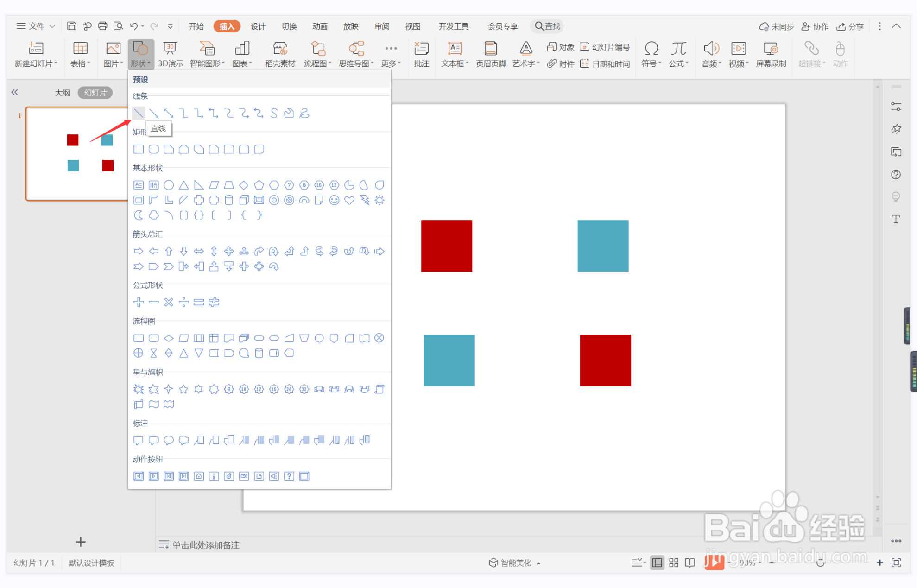The image size is (917, 588).
Task: Choose the oval in basic shapes
Action: pos(169,185)
